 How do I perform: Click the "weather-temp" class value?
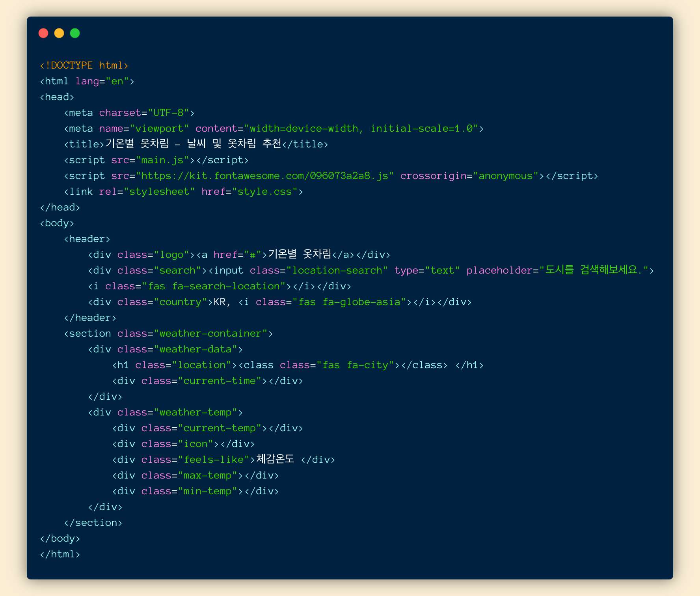pyautogui.click(x=196, y=412)
